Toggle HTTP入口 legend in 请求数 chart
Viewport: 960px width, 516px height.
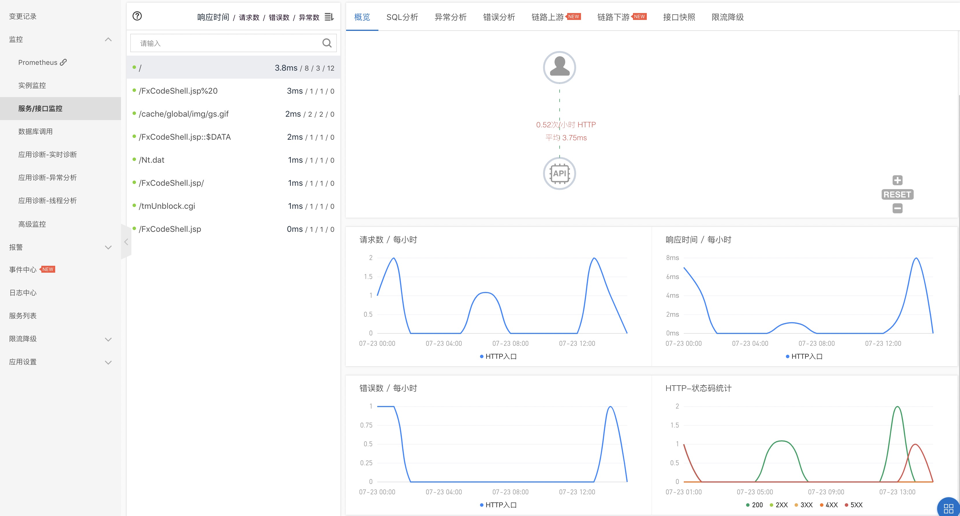click(x=498, y=356)
